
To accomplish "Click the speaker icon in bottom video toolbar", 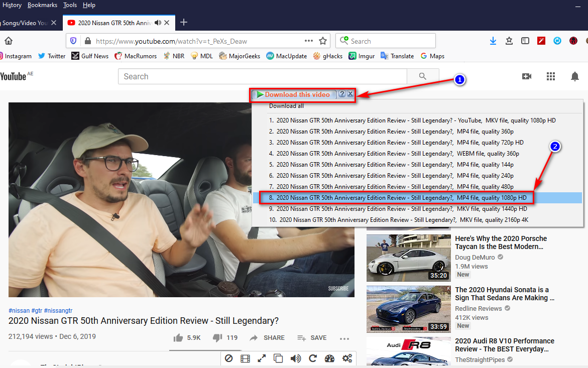I will click(x=295, y=358).
